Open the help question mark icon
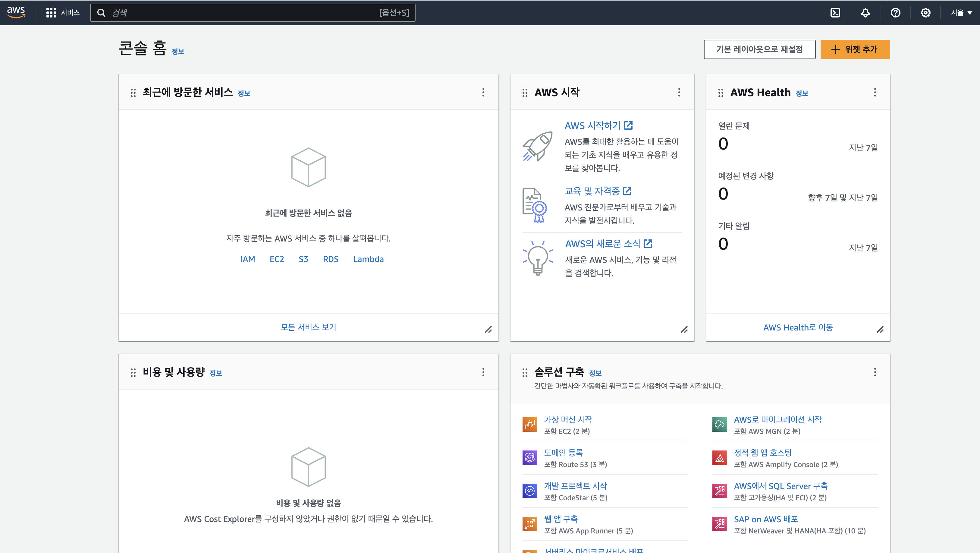This screenshot has height=553, width=980. click(x=895, y=13)
